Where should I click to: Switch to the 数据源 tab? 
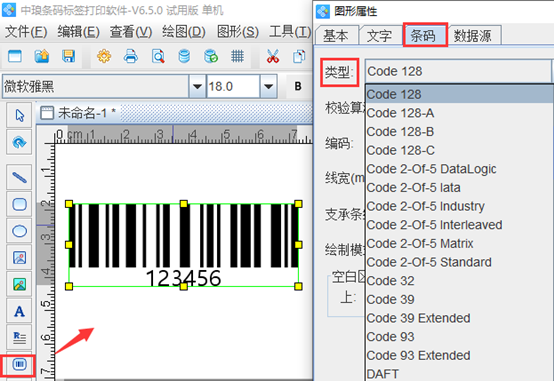coord(473,35)
